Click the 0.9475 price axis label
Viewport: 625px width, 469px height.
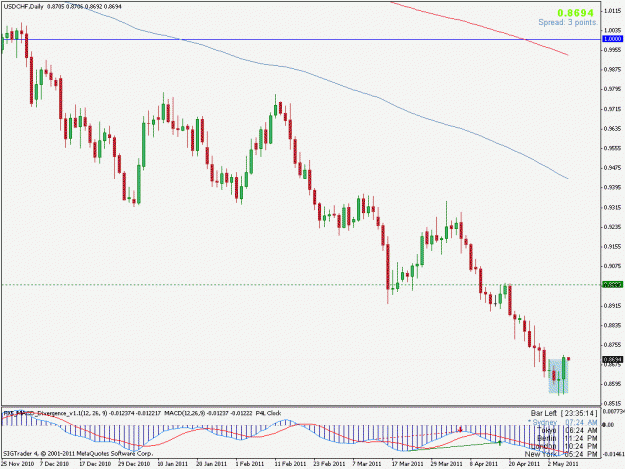click(613, 168)
